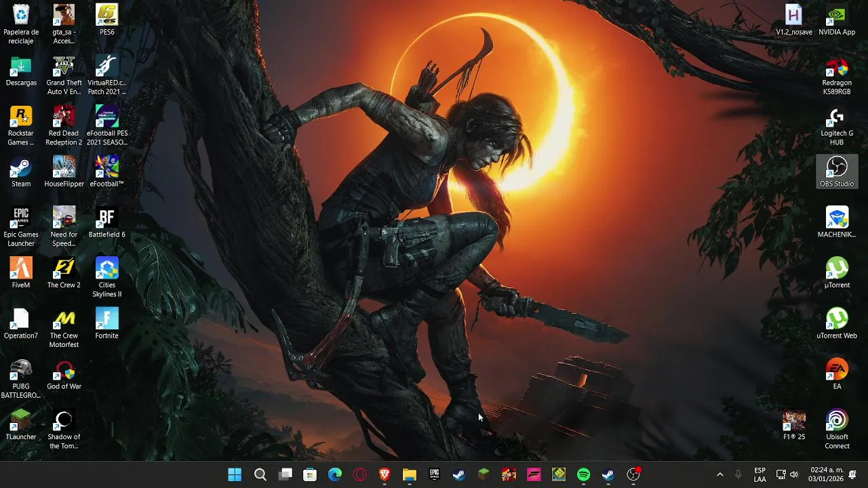Launch HouseFlipper desktop shortcut
The width and height of the screenshot is (868, 488).
click(64, 172)
